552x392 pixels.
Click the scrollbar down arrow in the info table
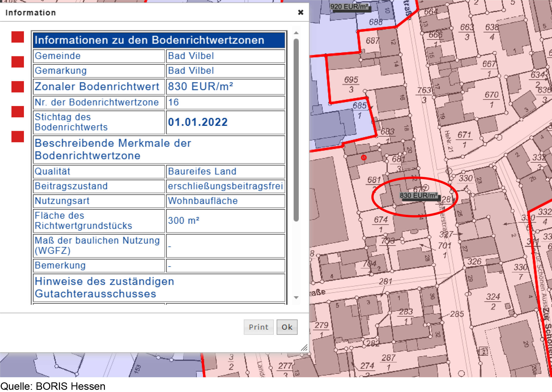click(x=296, y=298)
